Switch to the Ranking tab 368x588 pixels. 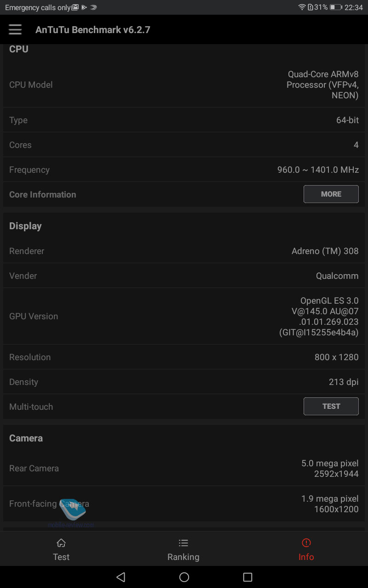tap(184, 548)
